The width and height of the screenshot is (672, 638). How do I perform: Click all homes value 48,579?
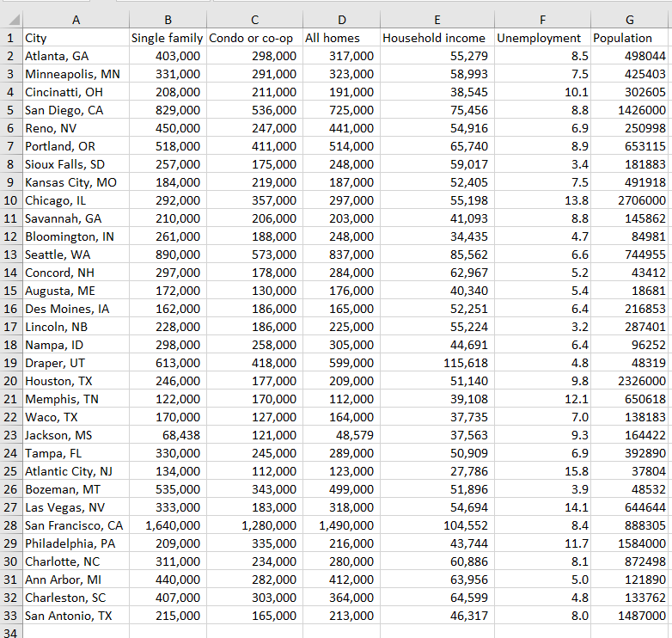tap(341, 435)
